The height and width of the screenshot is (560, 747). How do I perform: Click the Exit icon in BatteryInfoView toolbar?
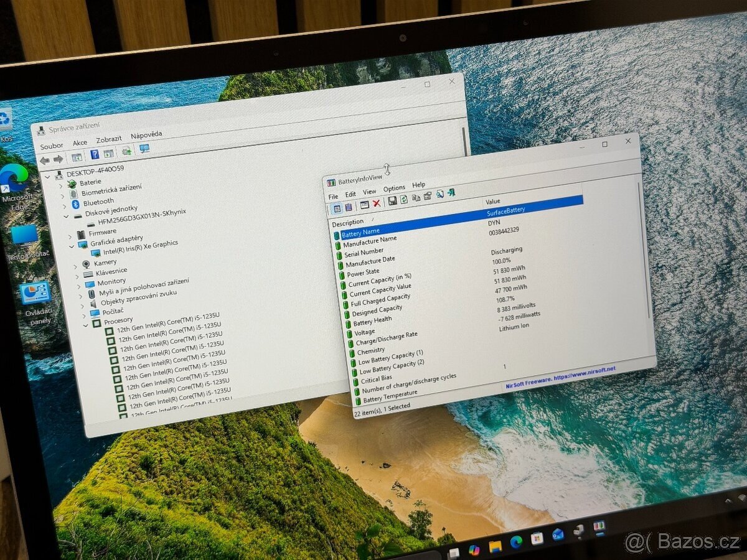click(451, 192)
